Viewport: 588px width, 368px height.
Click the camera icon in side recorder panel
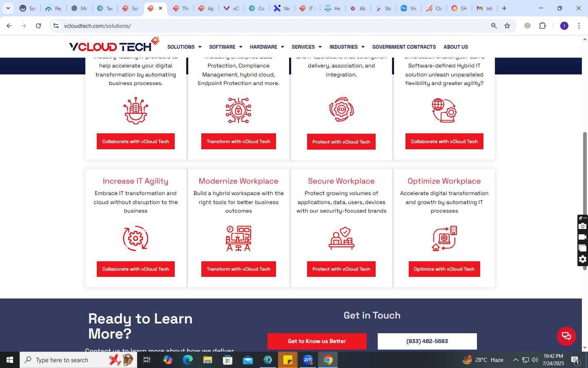[583, 226]
